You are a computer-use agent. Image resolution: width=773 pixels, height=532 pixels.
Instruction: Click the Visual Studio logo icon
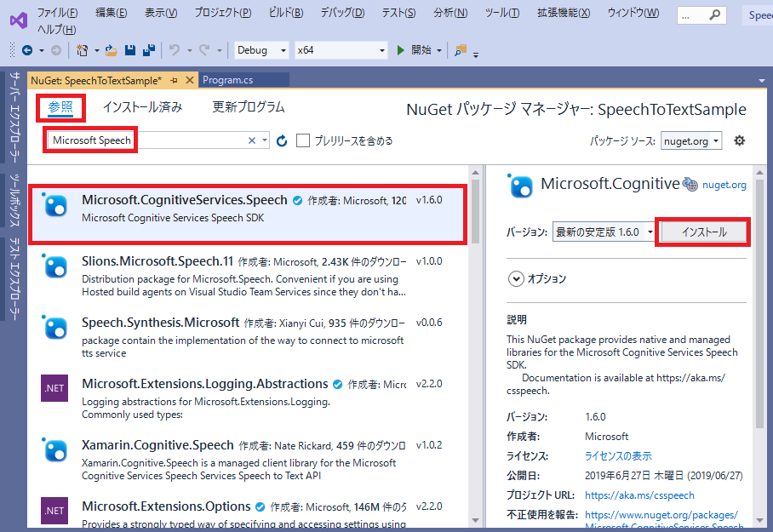[x=18, y=20]
